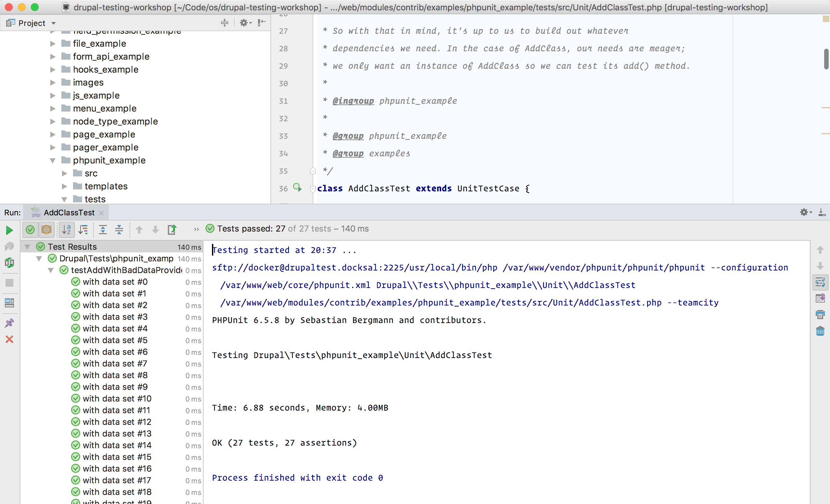Click Sort by Duration icon
The image size is (830, 504).
83,230
